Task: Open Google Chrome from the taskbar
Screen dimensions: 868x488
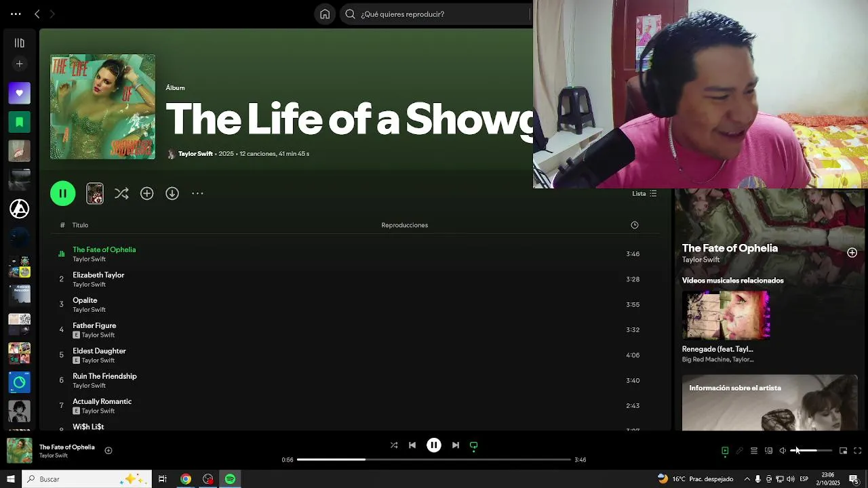Action: (x=186, y=479)
